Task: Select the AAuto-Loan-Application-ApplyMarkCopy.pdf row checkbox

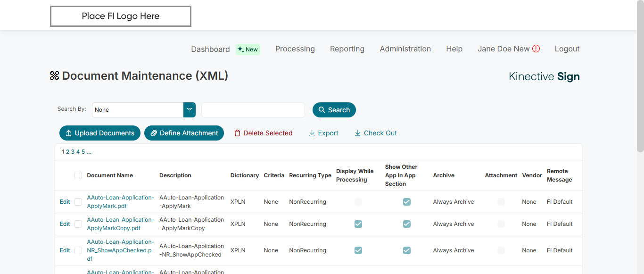Action: click(78, 224)
